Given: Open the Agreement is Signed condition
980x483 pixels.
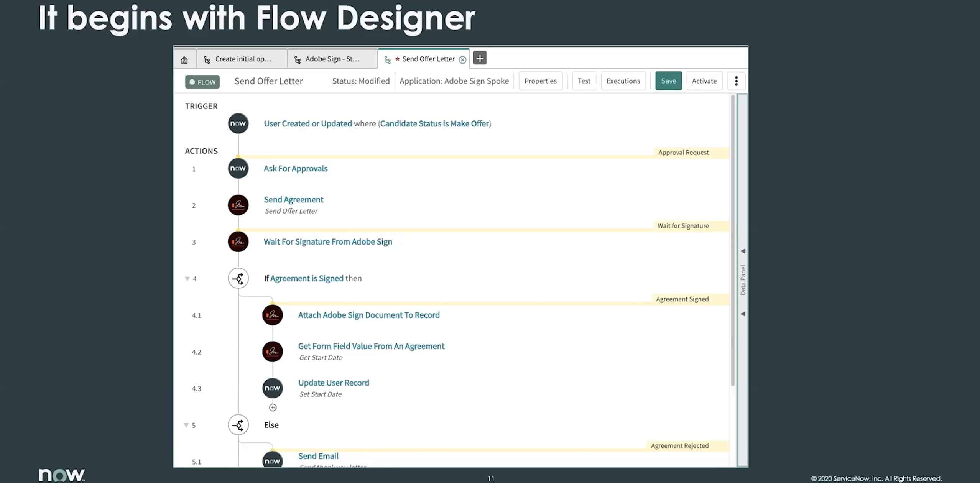Looking at the screenshot, I should pyautogui.click(x=307, y=278).
